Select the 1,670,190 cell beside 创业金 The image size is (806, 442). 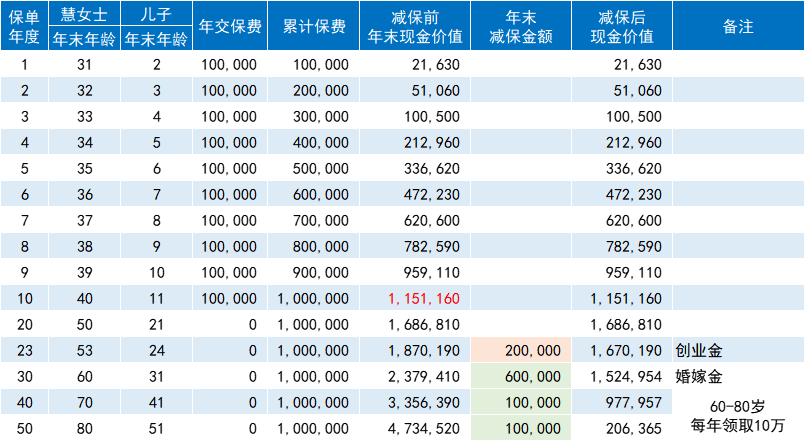tap(625, 351)
